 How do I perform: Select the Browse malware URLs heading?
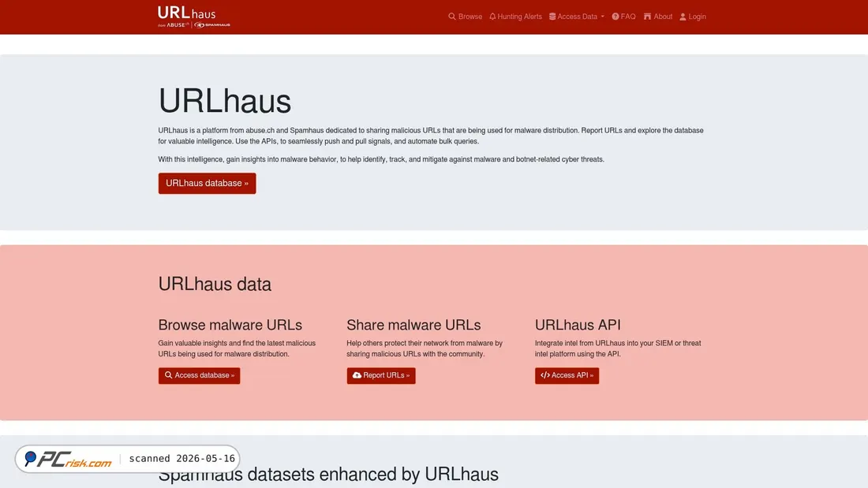tap(230, 325)
